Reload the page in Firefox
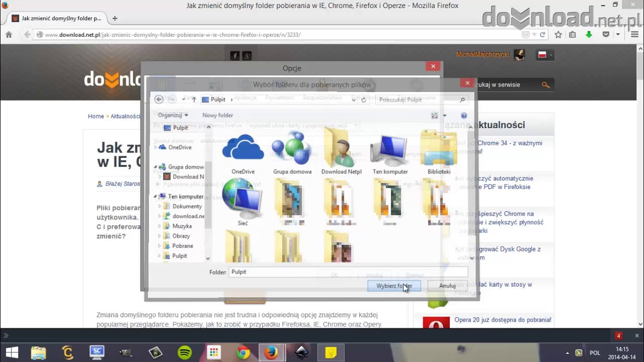 pyautogui.click(x=542, y=35)
